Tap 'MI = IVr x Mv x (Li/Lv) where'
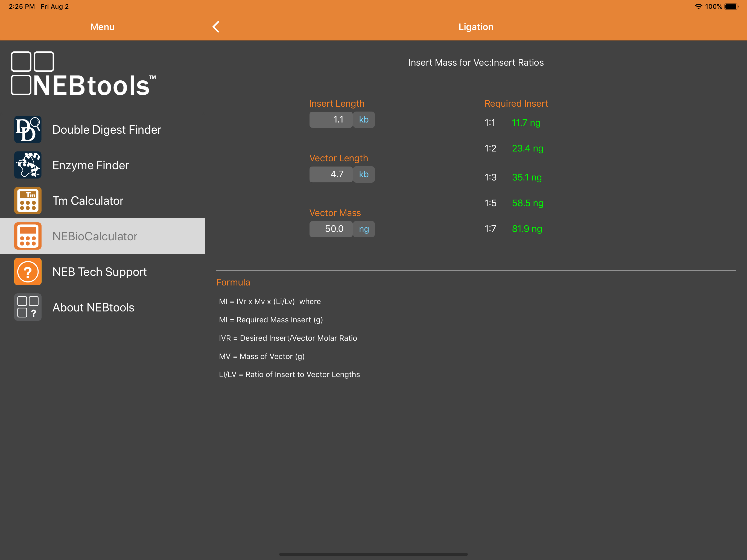The width and height of the screenshot is (747, 560). pos(270,301)
